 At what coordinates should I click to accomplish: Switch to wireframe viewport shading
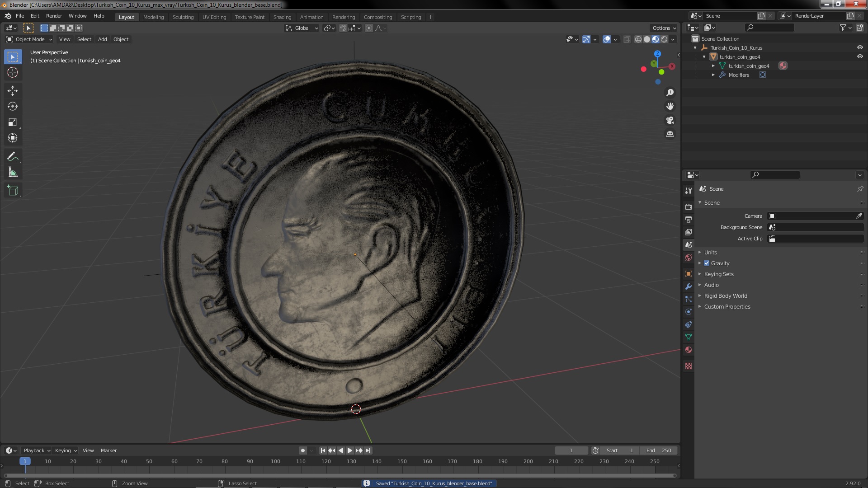(638, 39)
